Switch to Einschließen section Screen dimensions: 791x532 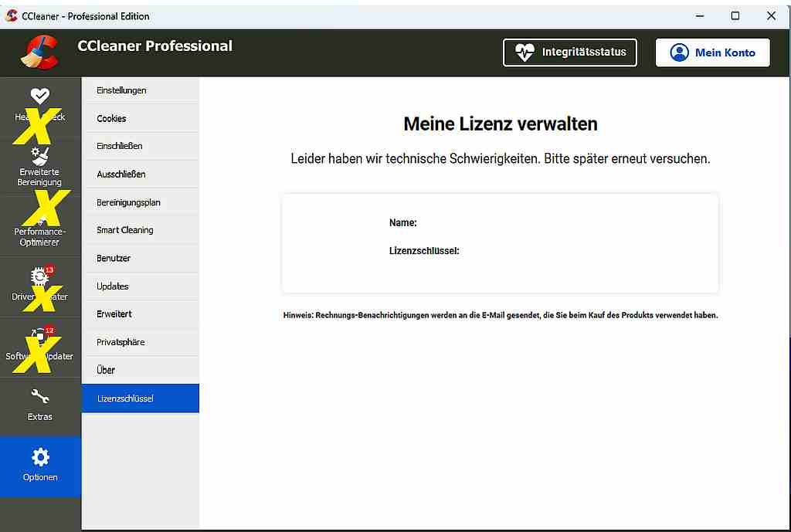141,146
